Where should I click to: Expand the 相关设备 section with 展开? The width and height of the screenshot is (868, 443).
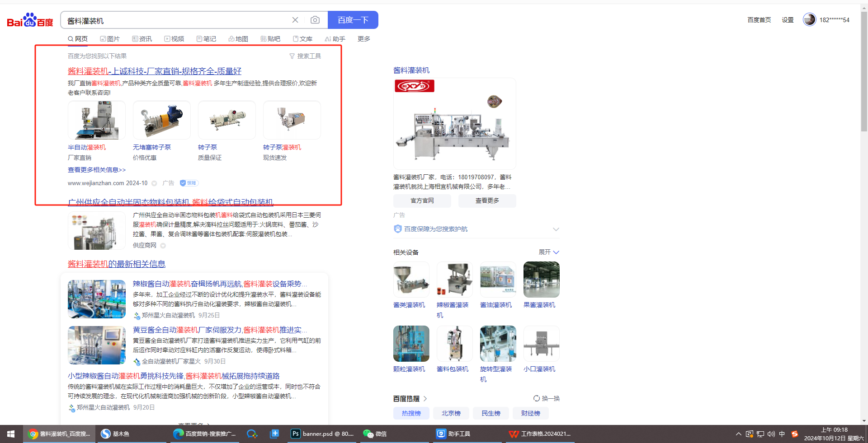click(x=549, y=252)
